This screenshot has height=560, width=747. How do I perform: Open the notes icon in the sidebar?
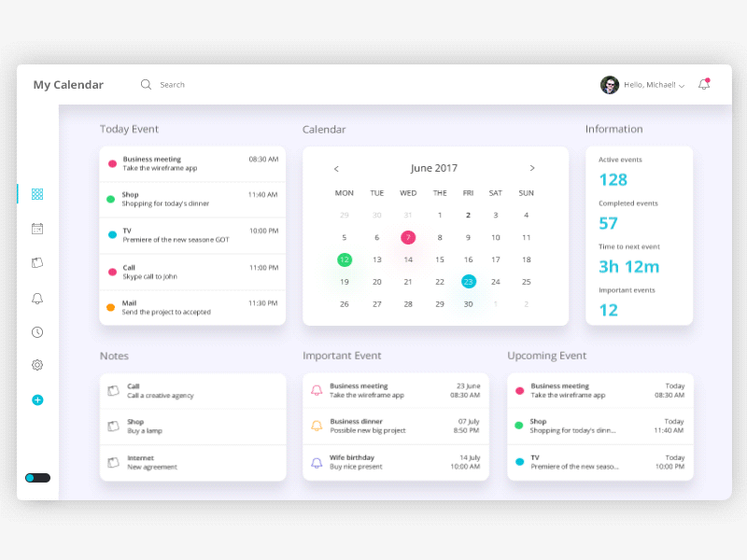click(36, 263)
